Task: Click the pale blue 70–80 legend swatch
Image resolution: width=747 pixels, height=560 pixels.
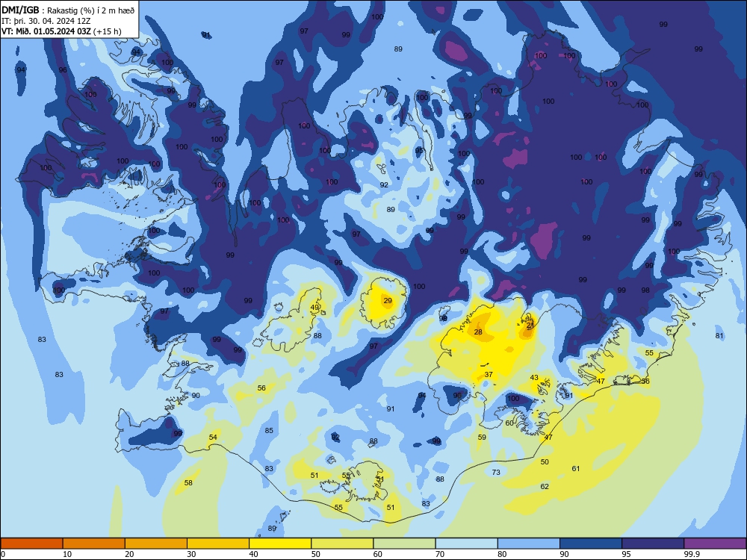Action: point(466,544)
